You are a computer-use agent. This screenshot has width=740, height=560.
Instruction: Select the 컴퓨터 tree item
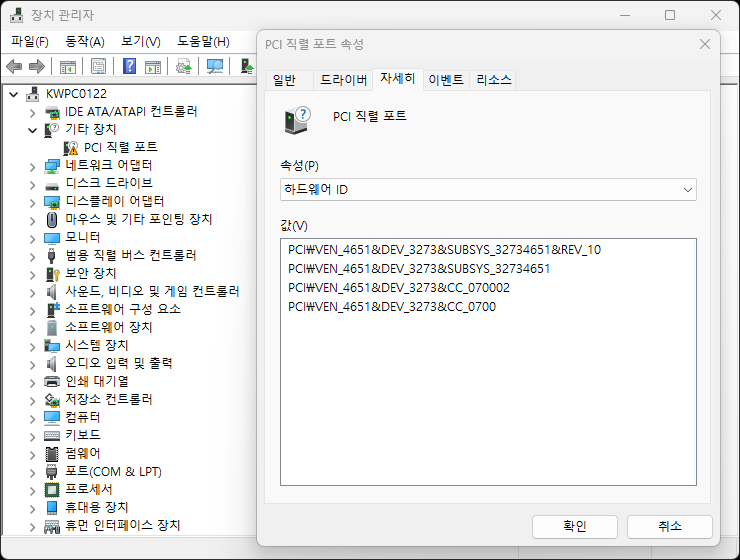[x=83, y=418]
